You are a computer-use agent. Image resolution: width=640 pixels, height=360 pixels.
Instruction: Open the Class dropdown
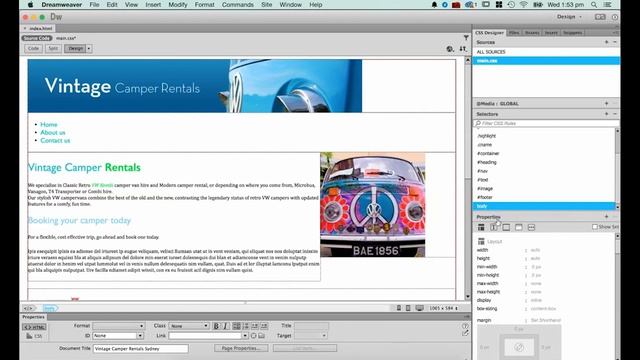pyautogui.click(x=189, y=326)
